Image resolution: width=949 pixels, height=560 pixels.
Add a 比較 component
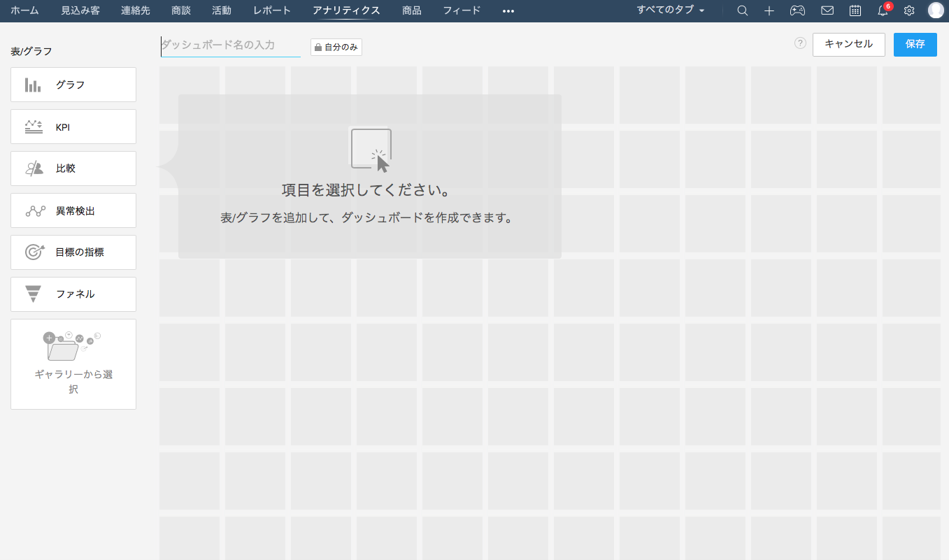point(73,168)
